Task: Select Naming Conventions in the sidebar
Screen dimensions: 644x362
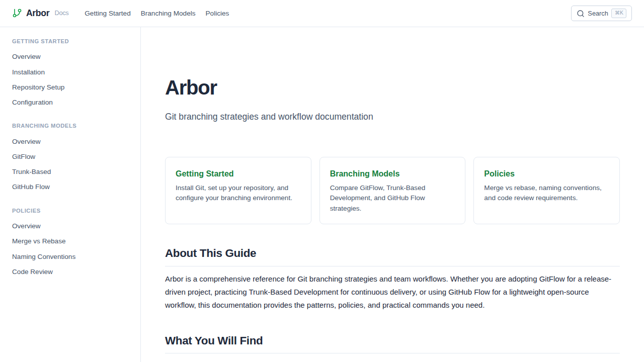Action: click(x=44, y=256)
